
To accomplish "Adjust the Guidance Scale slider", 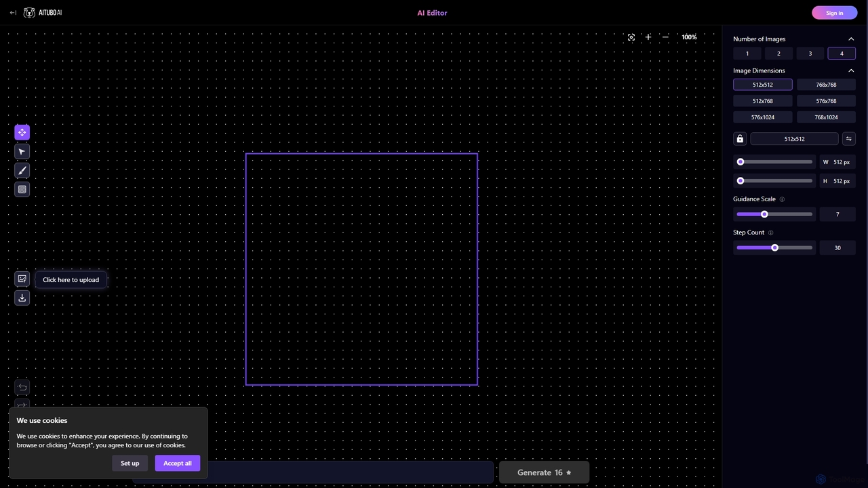I will 774,214.
